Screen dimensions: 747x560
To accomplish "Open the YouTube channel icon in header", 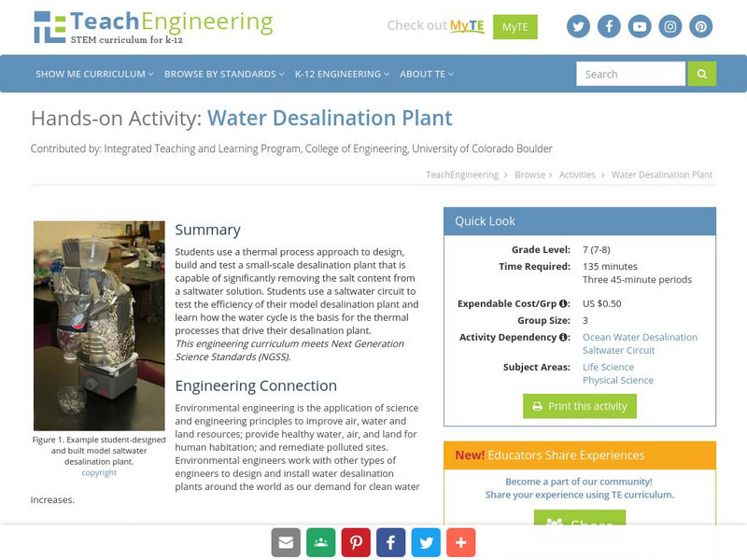I will coord(640,26).
